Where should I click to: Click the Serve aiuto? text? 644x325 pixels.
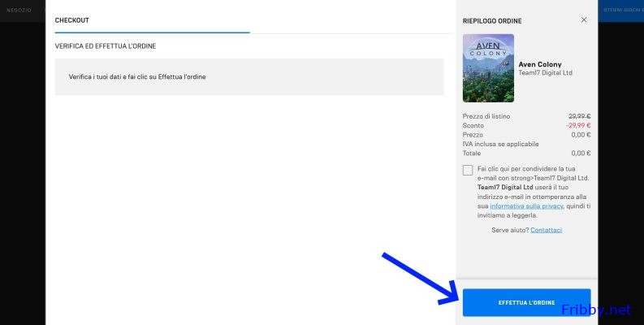pos(510,230)
